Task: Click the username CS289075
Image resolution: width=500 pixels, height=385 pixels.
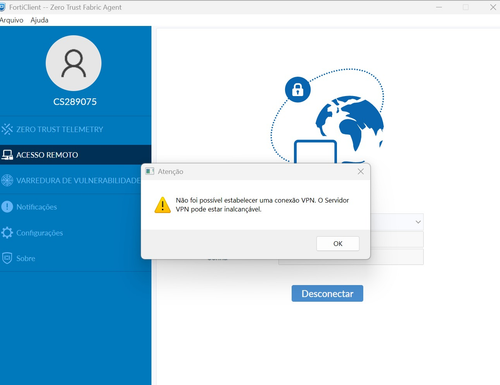Action: pos(75,102)
